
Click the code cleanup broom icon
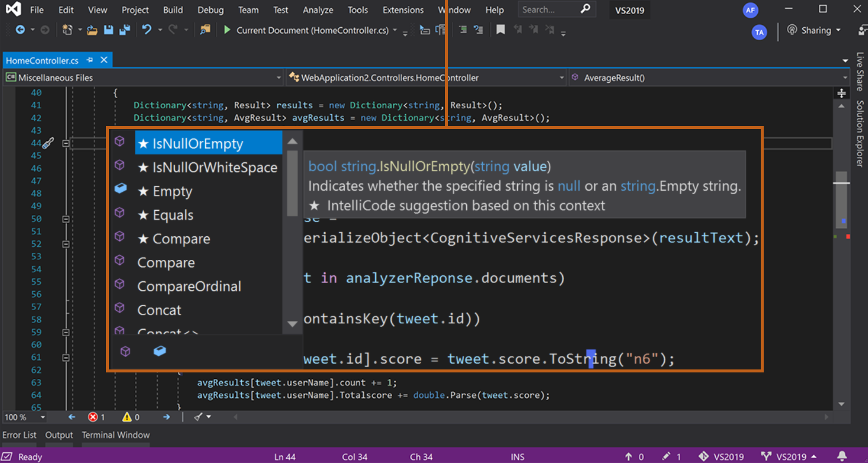pyautogui.click(x=198, y=417)
